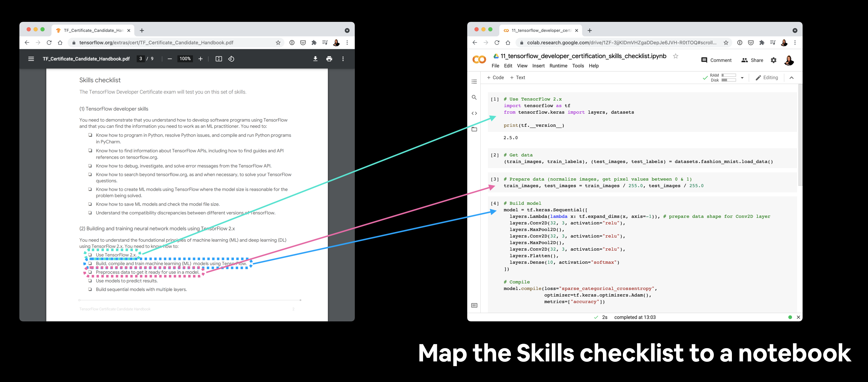This screenshot has height=382, width=868.
Task: Collapse the Colab header with chevron
Action: coord(791,78)
